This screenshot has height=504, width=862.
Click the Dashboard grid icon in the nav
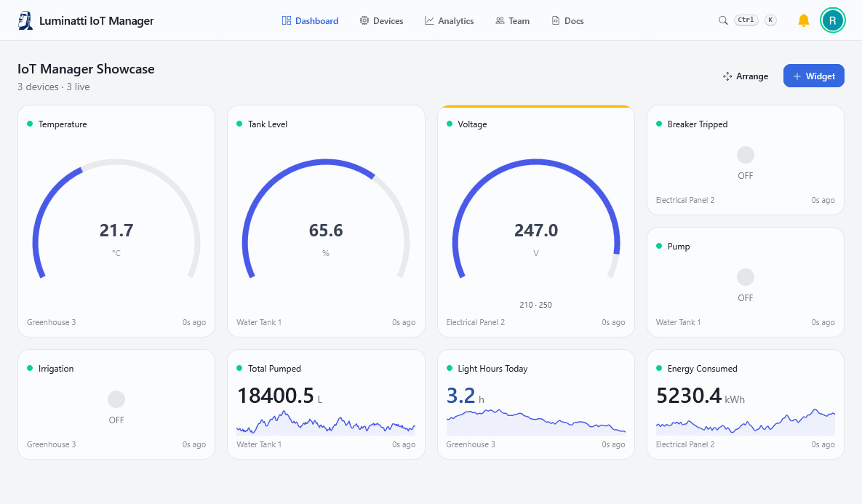(287, 20)
